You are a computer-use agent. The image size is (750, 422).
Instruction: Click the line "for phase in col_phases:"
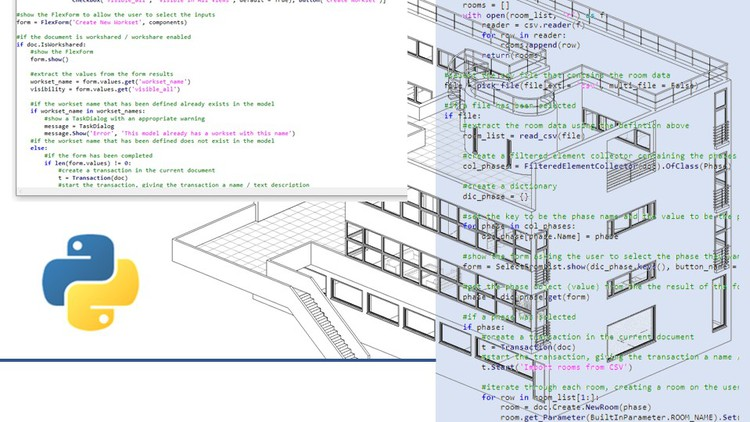point(518,226)
